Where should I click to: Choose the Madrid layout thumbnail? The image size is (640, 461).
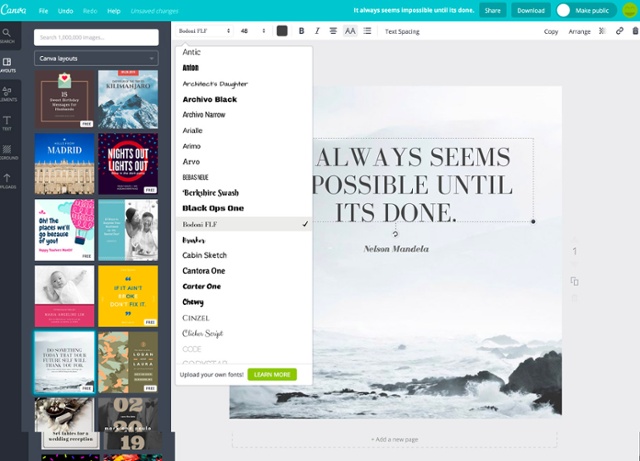click(64, 164)
